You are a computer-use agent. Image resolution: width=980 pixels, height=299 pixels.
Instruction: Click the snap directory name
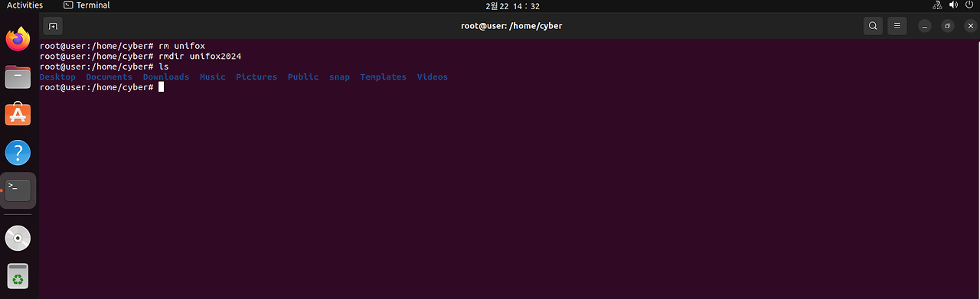(339, 77)
